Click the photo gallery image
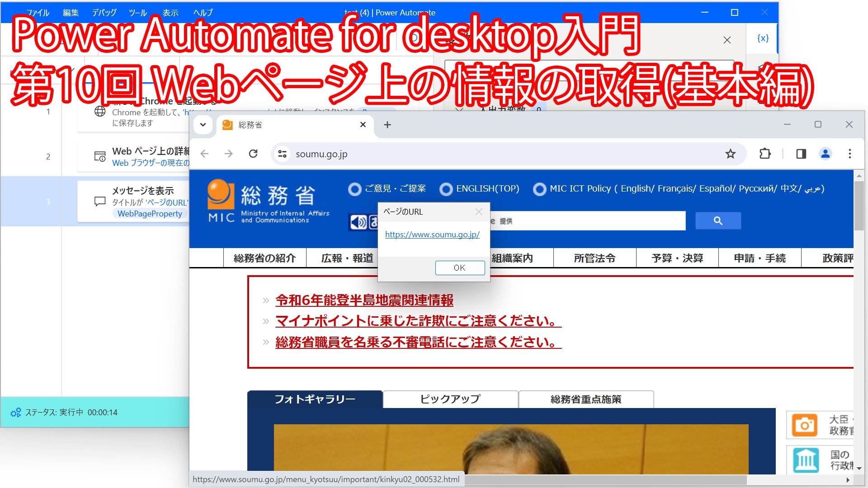Viewport: 868px width, 488px height. pyautogui.click(x=511, y=449)
